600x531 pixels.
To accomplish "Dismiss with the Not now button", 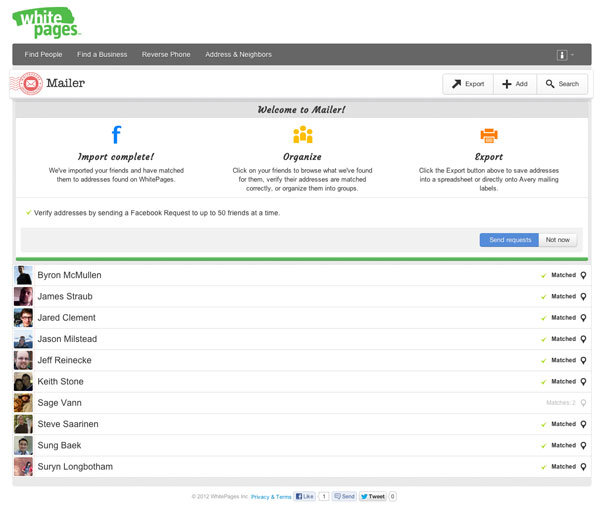I will [558, 240].
